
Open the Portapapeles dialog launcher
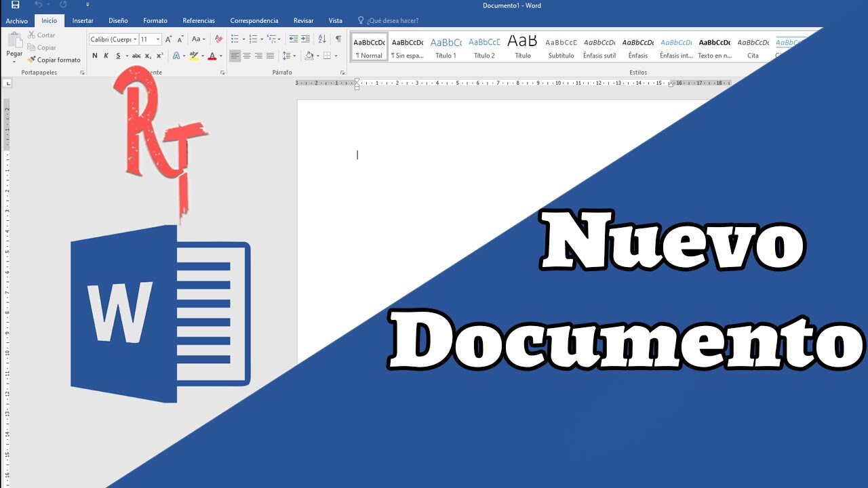click(82, 73)
